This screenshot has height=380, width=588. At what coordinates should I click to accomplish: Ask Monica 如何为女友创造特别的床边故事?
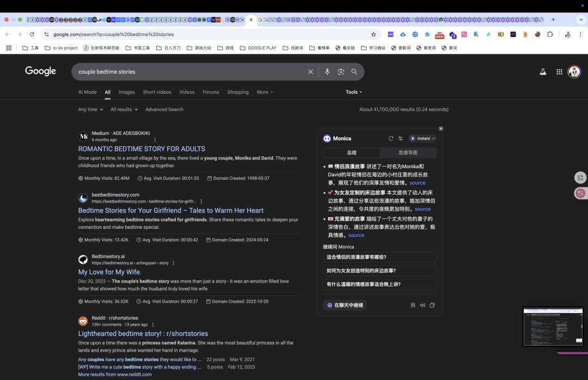tap(379, 271)
